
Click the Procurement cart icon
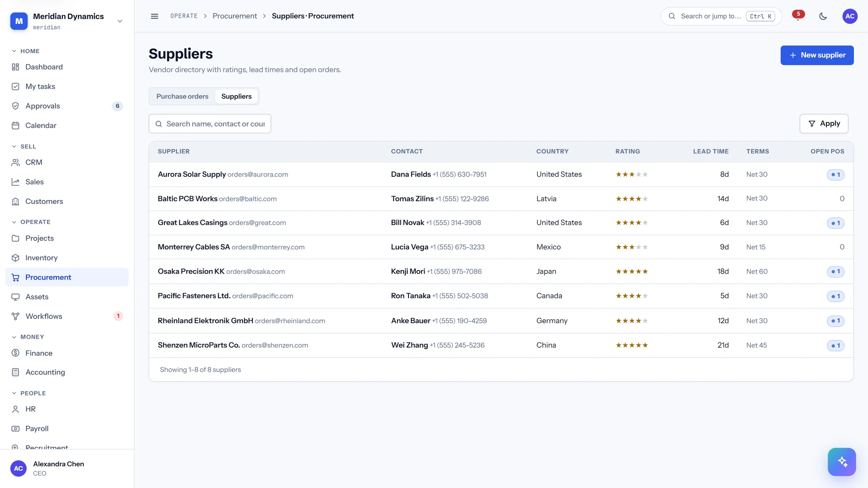(x=15, y=277)
